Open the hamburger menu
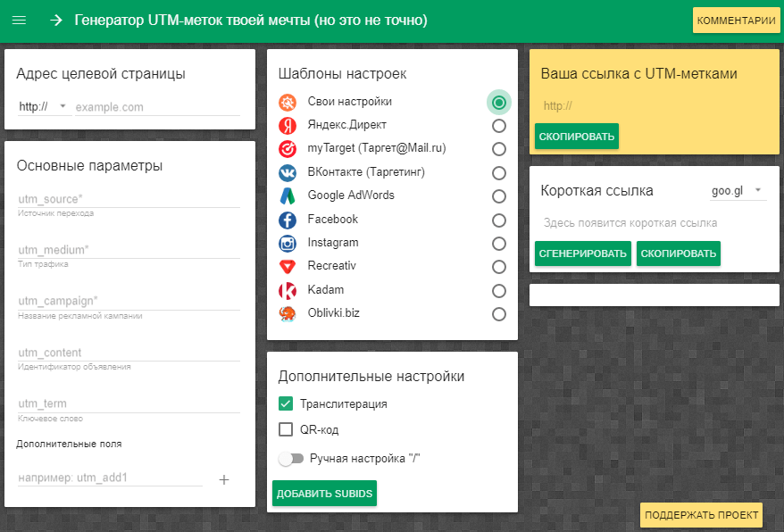The image size is (784, 532). click(x=19, y=21)
